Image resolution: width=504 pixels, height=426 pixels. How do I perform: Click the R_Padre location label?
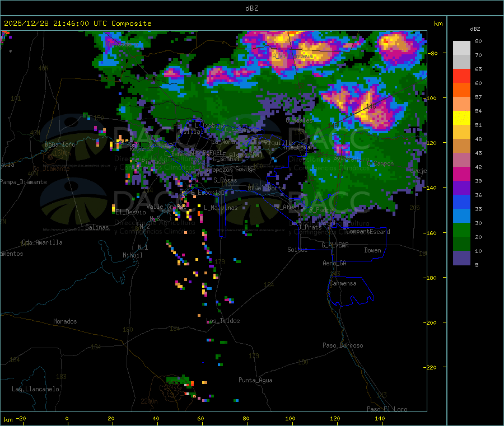point(321,210)
